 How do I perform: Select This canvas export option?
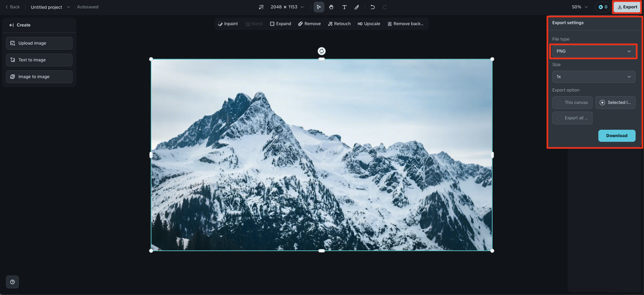pyautogui.click(x=572, y=103)
